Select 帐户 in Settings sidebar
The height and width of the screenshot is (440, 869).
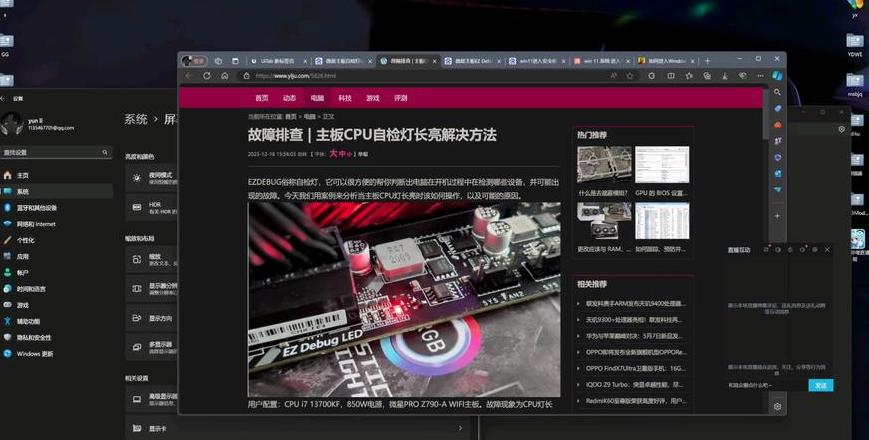click(57, 273)
